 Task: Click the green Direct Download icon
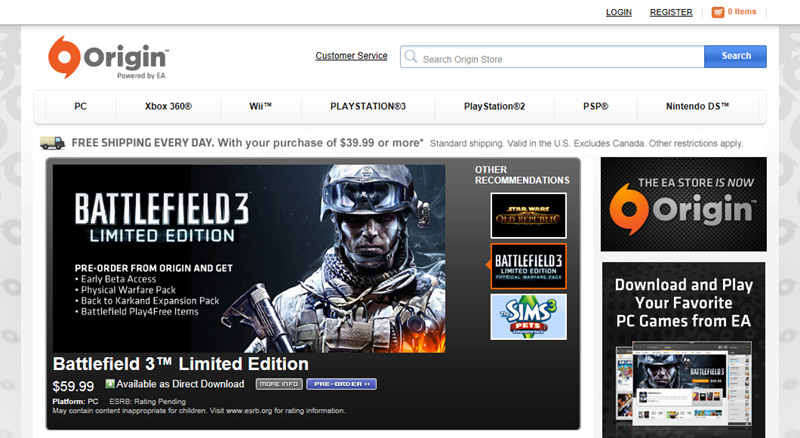point(110,383)
